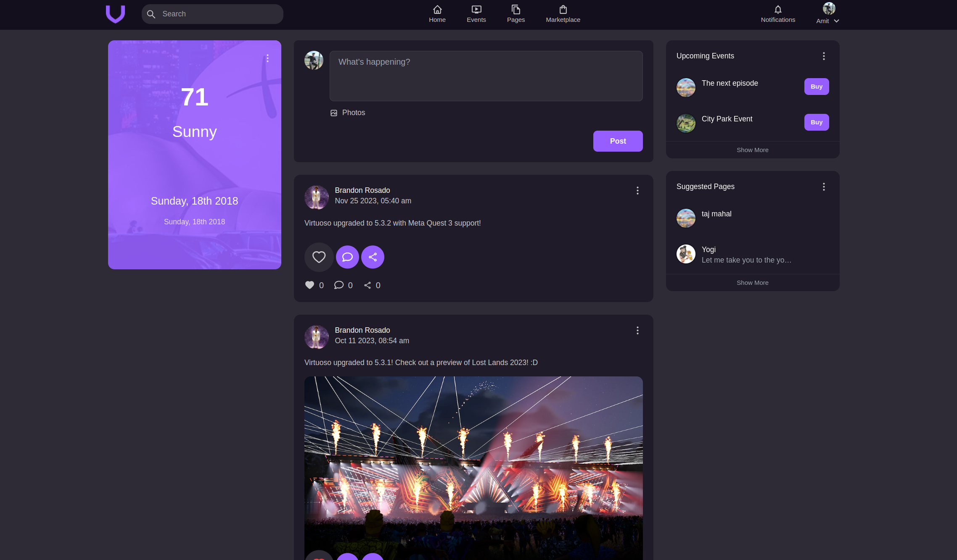Buy ticket for City Park Event
The height and width of the screenshot is (560, 957).
816,122
